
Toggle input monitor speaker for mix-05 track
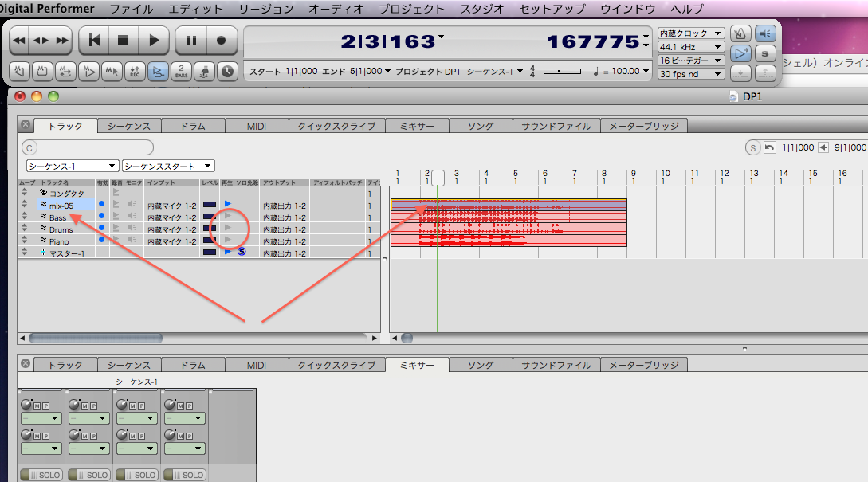pyautogui.click(x=132, y=204)
